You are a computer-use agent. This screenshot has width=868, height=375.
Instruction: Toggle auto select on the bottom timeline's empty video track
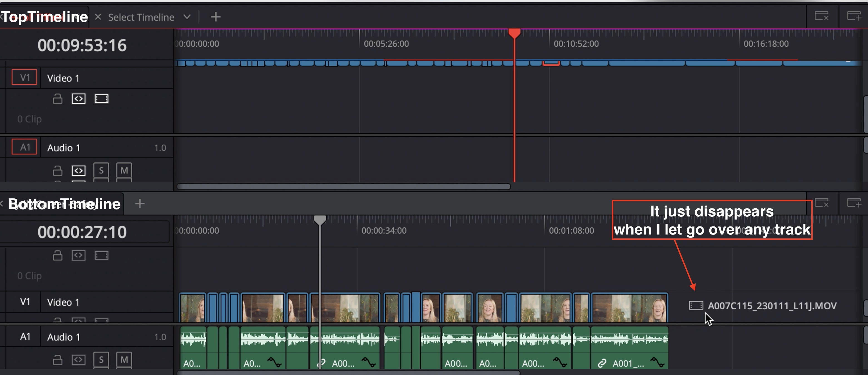point(78,255)
